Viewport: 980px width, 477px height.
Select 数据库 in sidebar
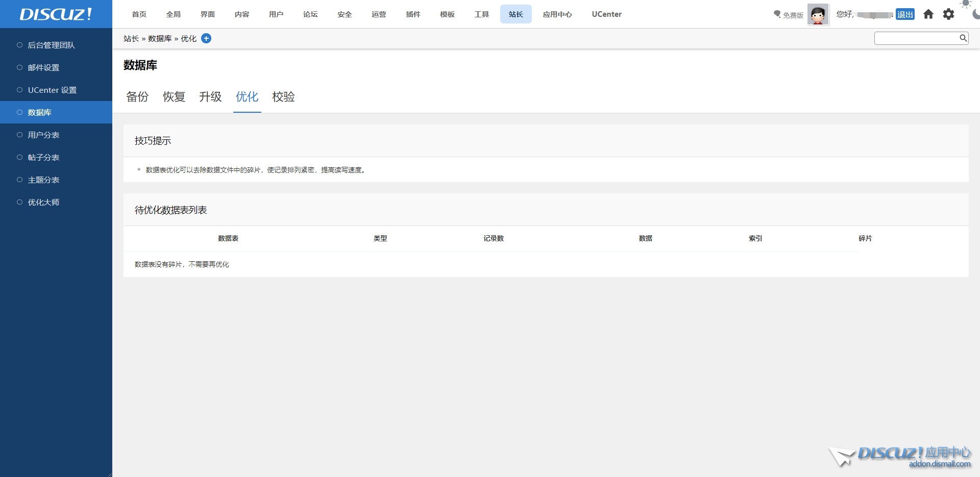tap(56, 112)
